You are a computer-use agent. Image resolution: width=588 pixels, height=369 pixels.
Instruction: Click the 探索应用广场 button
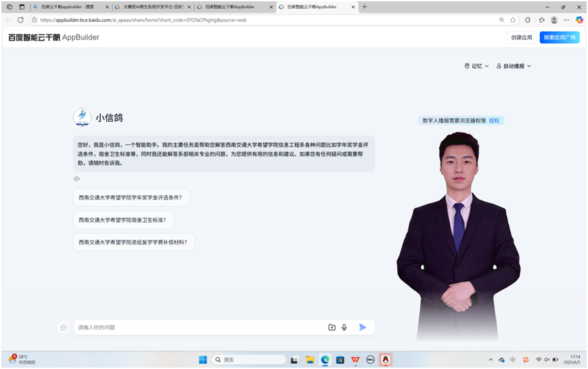560,37
